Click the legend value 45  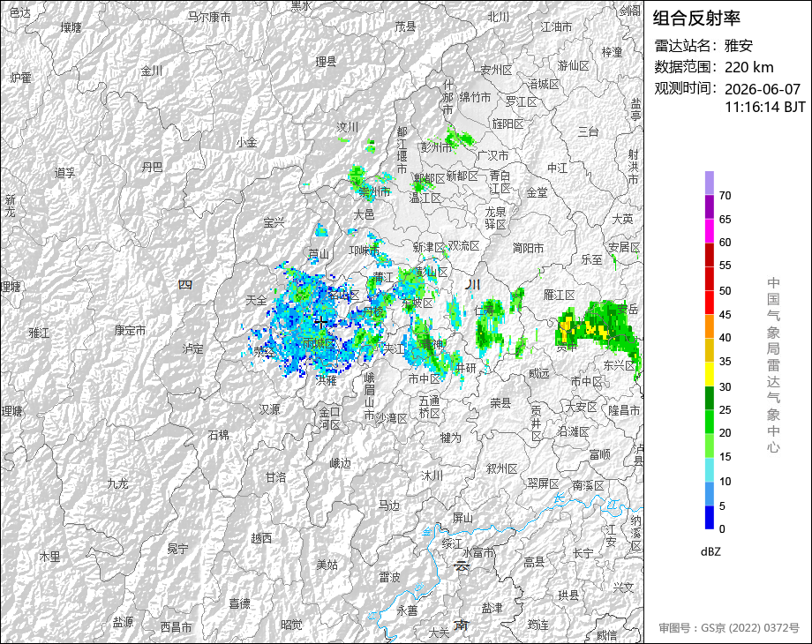(725, 315)
